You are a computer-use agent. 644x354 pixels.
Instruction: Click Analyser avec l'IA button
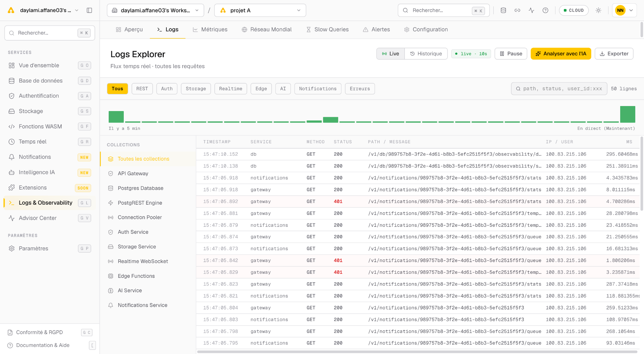pos(561,54)
